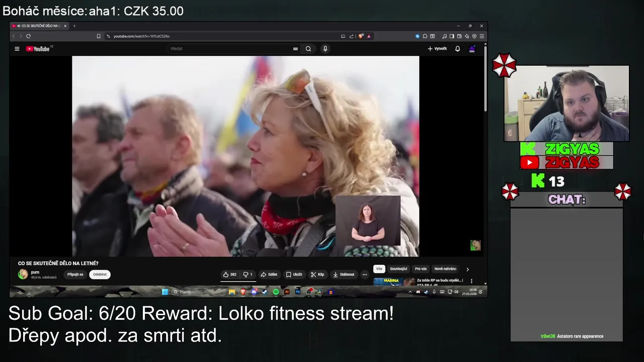Open the MARINA suggested video thumbnail
This screenshot has height=362, width=644.
point(394,282)
